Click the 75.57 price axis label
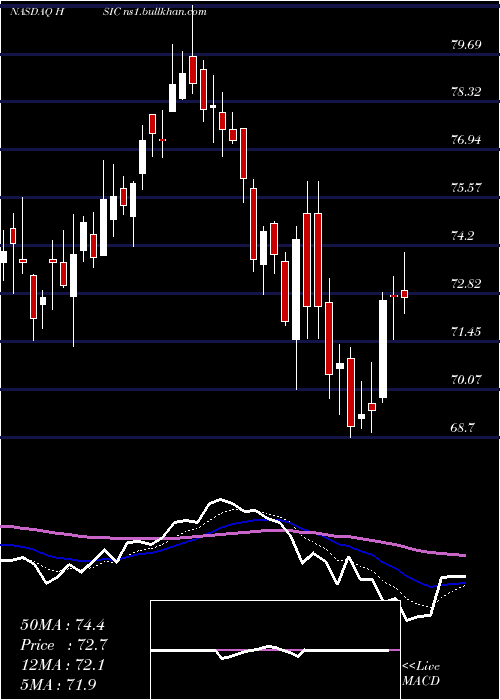This screenshot has height=700, width=500. [x=467, y=188]
